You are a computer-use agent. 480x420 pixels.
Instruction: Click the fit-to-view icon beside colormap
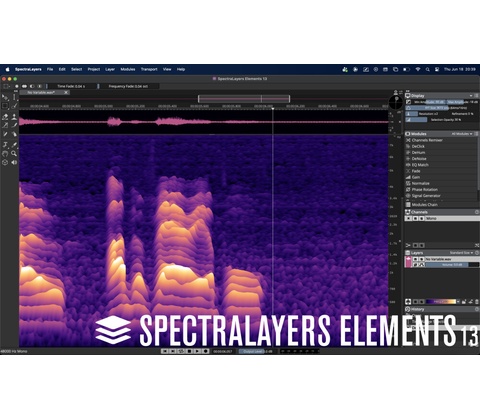[408, 302]
